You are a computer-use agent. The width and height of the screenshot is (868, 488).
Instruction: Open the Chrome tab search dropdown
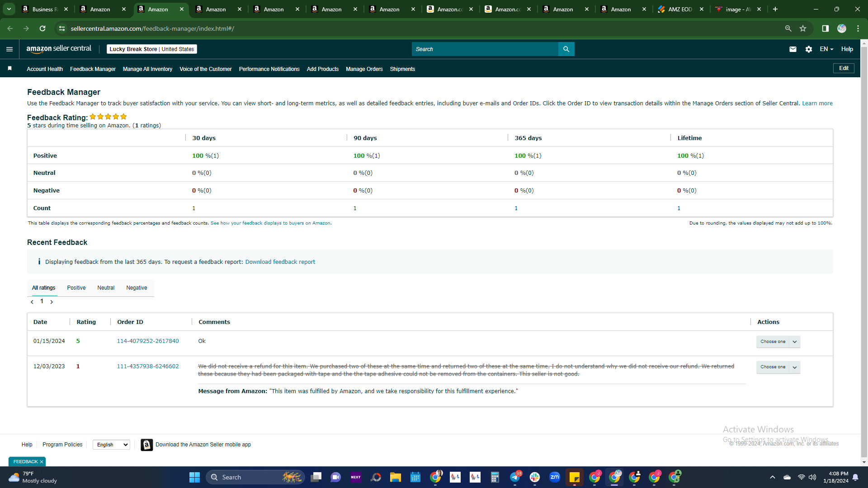(9, 9)
